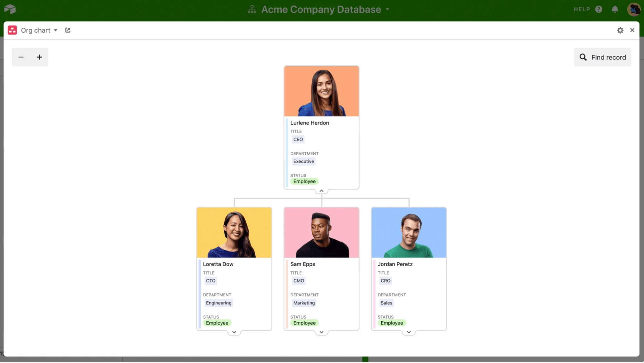
Task: Click the Help question mark icon
Action: click(x=599, y=9)
